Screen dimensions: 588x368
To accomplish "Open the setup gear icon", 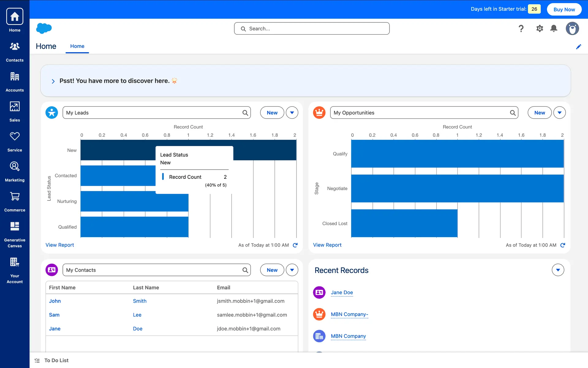I will click(x=540, y=29).
